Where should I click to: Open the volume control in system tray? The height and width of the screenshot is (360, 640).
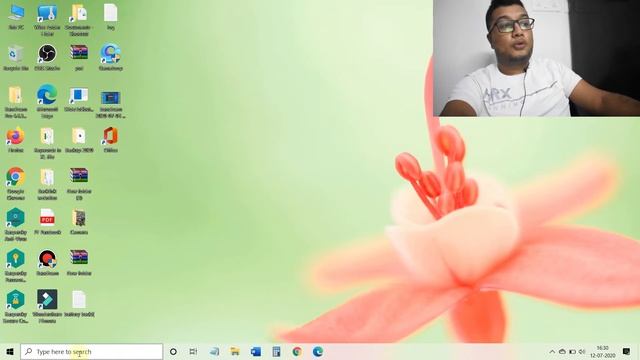[582, 351]
